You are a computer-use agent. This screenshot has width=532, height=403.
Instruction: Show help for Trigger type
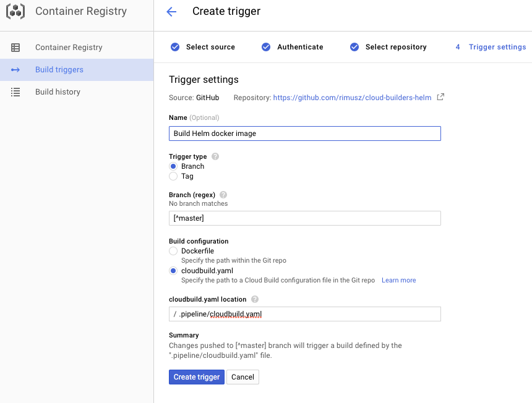point(215,156)
